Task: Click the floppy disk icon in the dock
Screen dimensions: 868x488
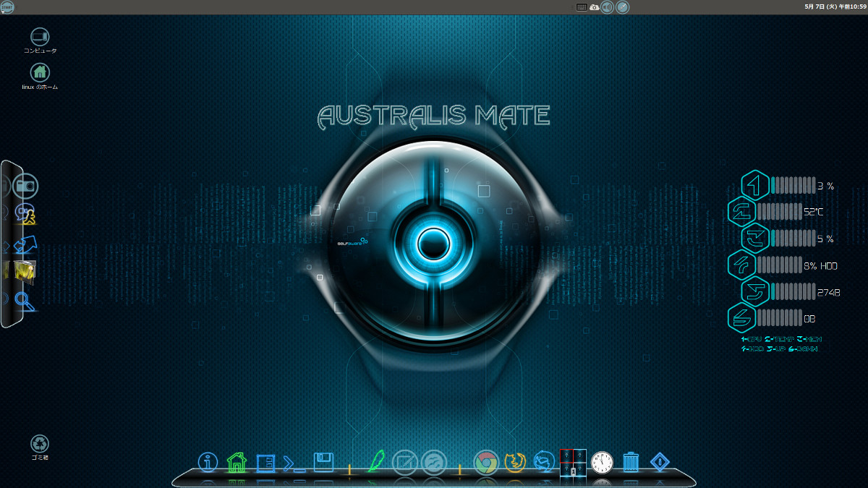Action: 323,461
